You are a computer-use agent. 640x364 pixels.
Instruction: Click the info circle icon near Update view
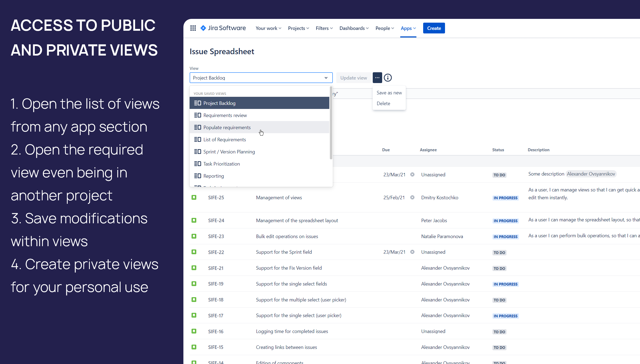[x=388, y=78]
